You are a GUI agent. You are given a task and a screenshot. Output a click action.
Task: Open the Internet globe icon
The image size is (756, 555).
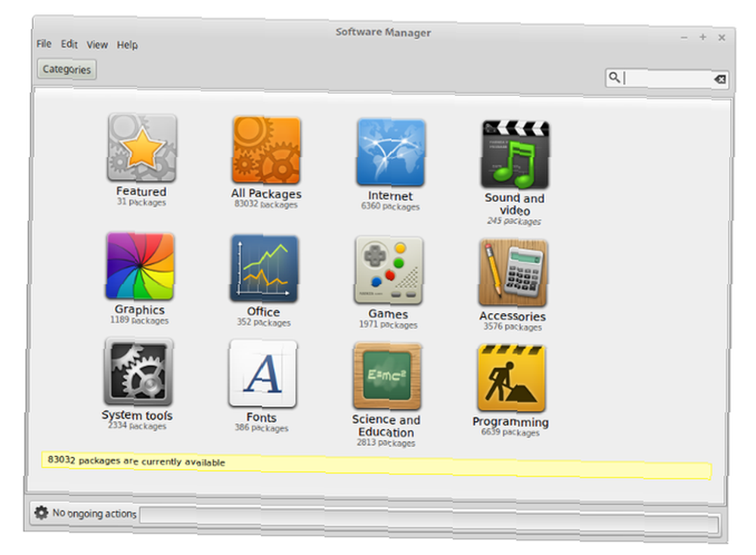click(x=391, y=153)
